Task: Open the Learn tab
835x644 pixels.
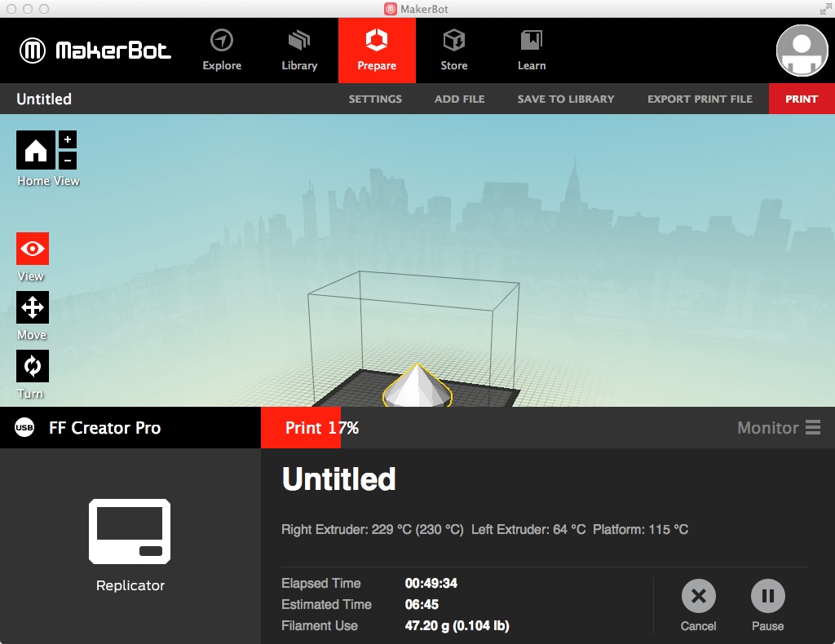Action: [x=532, y=51]
